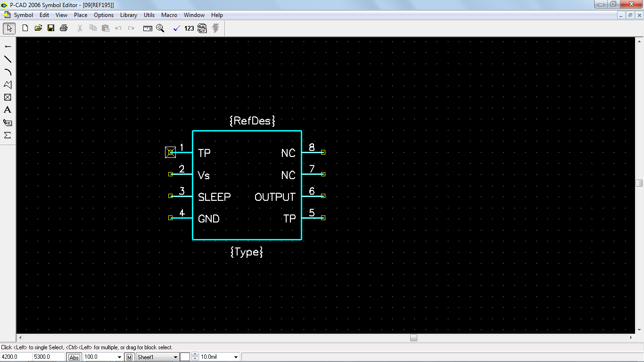
Task: Open the Window menu
Action: (x=194, y=15)
